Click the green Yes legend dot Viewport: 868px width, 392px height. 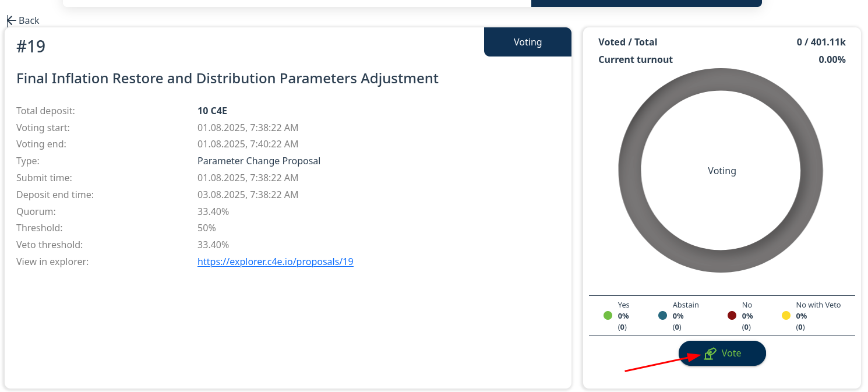tap(608, 316)
